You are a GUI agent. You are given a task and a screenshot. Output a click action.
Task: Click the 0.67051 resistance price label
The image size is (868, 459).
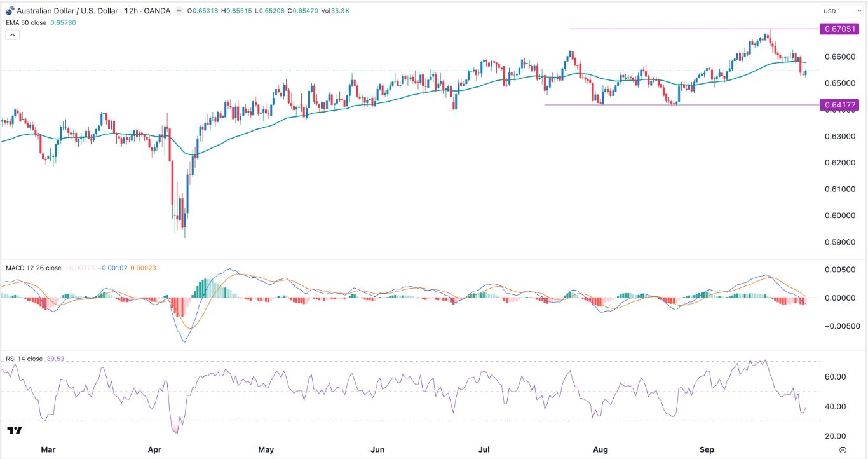pos(839,29)
